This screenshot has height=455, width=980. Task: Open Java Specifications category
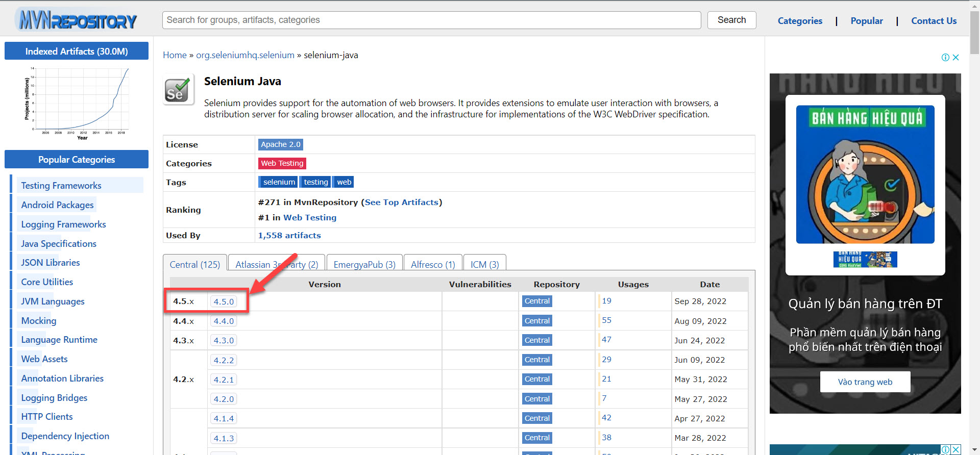(x=59, y=244)
